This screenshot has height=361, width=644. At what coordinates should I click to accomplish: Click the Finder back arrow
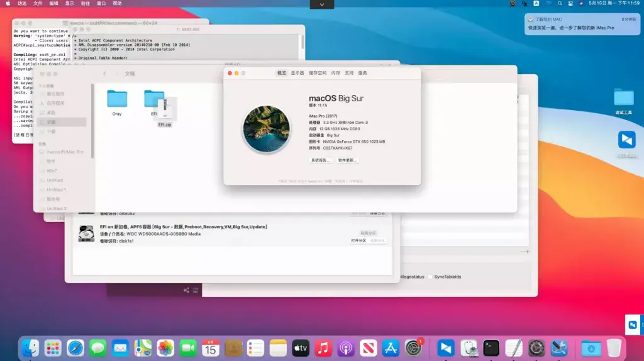105,74
